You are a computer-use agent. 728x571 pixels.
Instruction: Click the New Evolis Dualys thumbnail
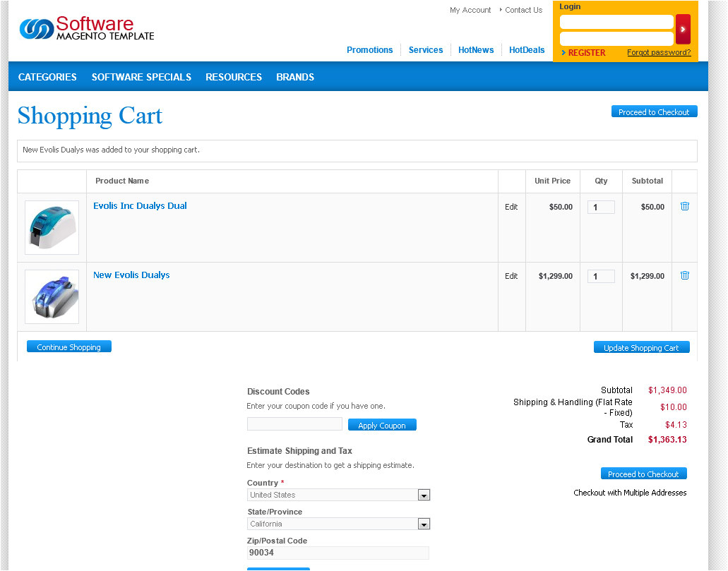pos(52,296)
